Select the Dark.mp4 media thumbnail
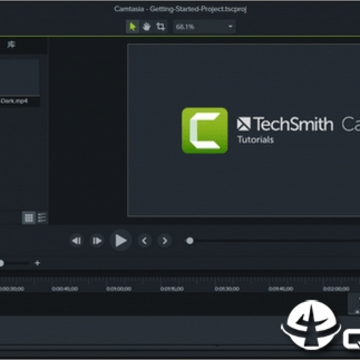Viewport: 360px width, 360px height. (19, 78)
